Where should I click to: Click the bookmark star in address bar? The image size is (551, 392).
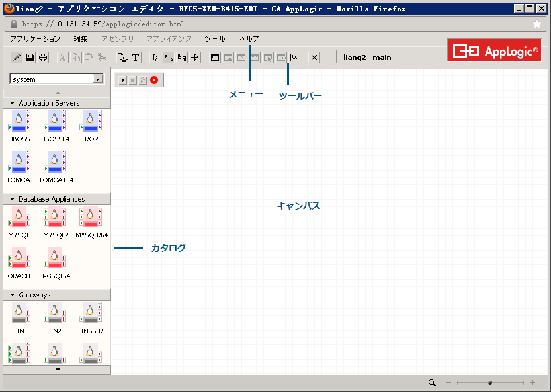click(537, 24)
